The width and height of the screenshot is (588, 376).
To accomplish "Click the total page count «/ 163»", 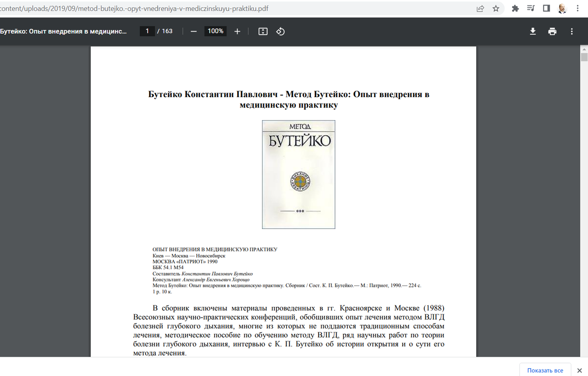I will click(x=165, y=31).
